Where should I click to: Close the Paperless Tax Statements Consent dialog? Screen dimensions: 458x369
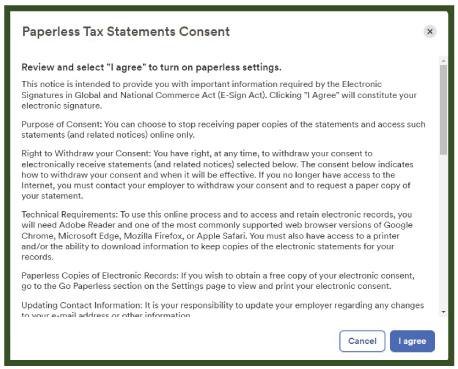pos(430,31)
